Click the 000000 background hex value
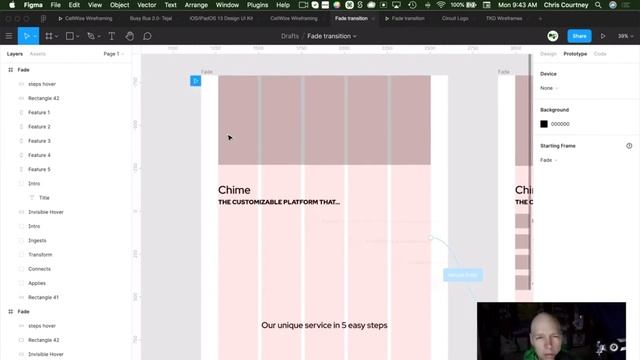640x360 pixels. pyautogui.click(x=560, y=124)
